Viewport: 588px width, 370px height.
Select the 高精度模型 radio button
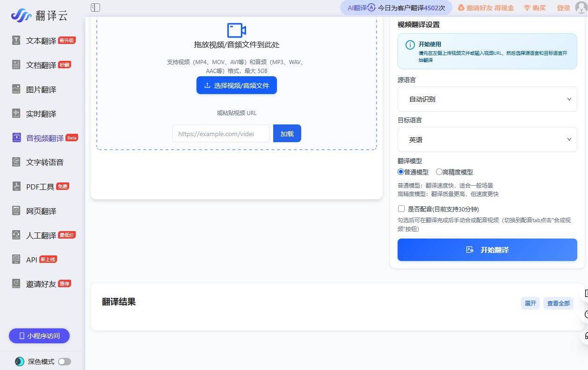click(439, 172)
